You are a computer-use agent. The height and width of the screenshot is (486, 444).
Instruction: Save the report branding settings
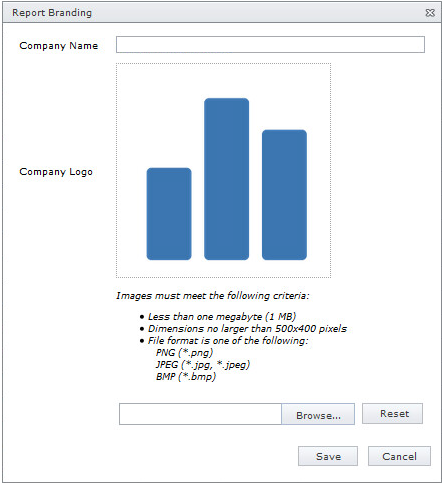click(328, 456)
